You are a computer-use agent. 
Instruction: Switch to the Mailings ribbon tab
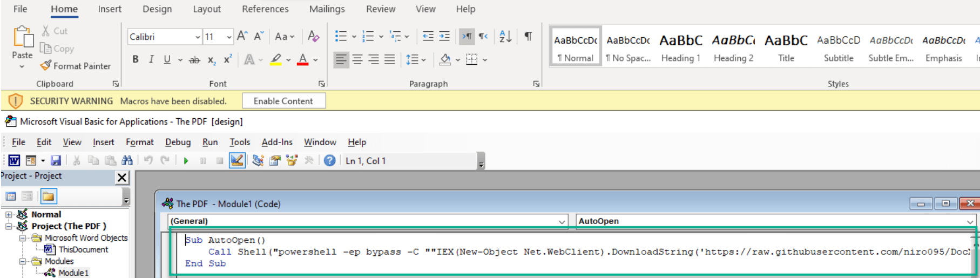tap(327, 9)
